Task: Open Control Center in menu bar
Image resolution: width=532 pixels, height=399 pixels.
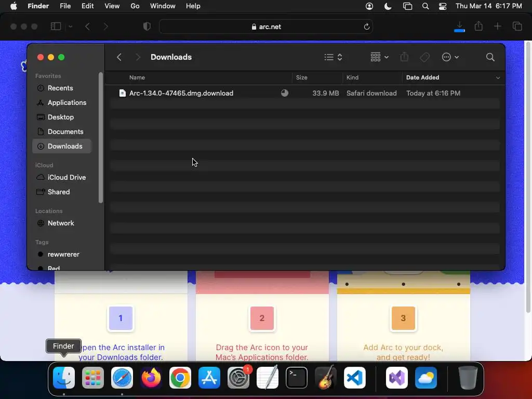Action: (x=443, y=6)
